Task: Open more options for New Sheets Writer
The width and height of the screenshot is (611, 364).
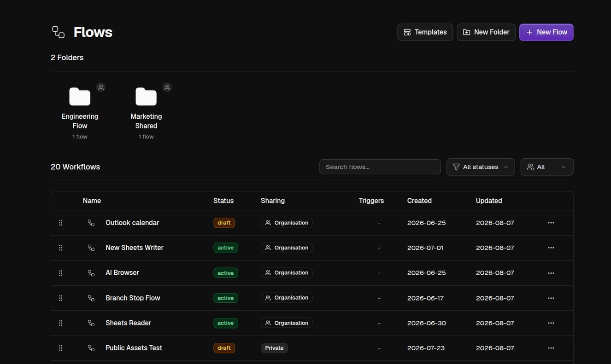Action: (551, 248)
